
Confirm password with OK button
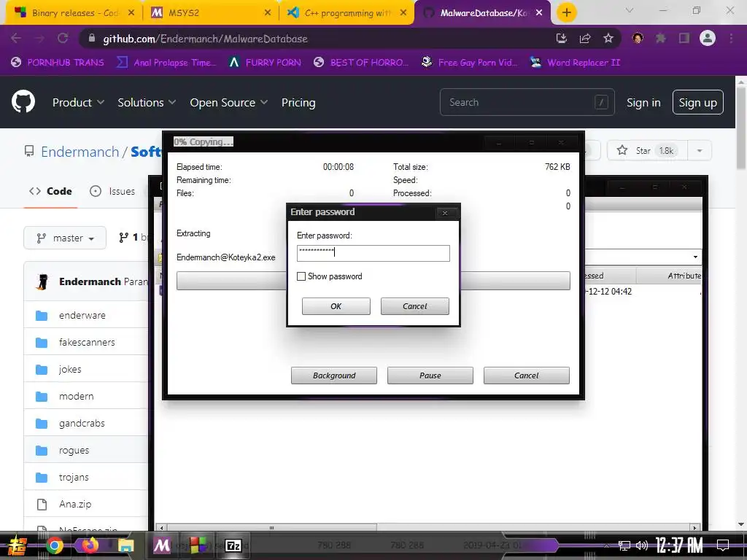[336, 306]
